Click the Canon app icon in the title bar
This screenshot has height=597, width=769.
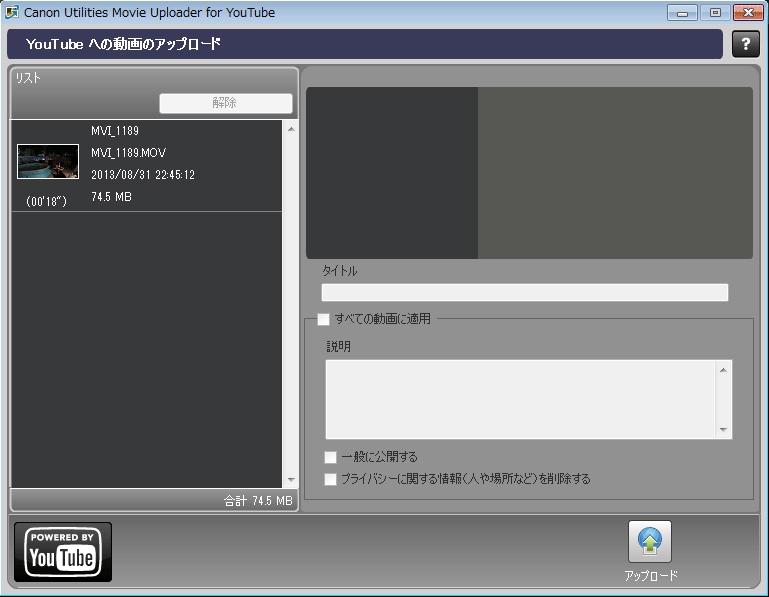pos(12,12)
